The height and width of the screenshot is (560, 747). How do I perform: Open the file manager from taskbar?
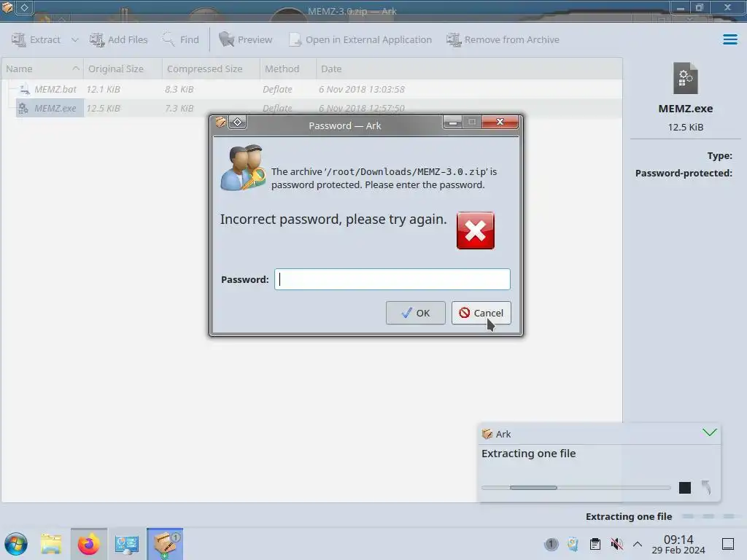(x=52, y=544)
